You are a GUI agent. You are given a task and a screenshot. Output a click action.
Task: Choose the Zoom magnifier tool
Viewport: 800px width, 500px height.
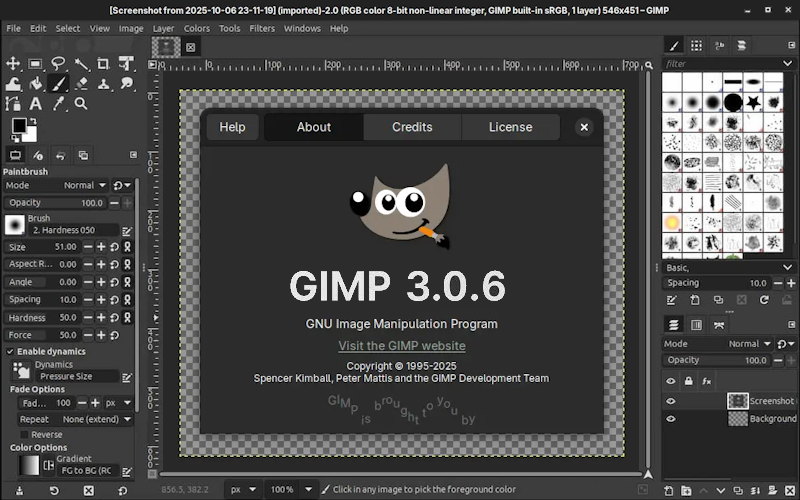82,104
